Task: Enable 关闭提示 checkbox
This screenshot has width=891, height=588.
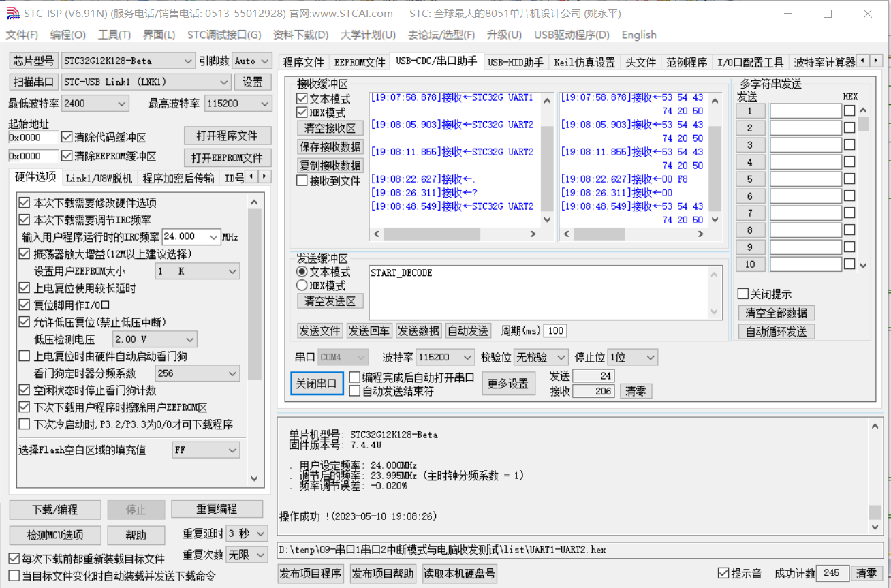Action: tap(744, 294)
